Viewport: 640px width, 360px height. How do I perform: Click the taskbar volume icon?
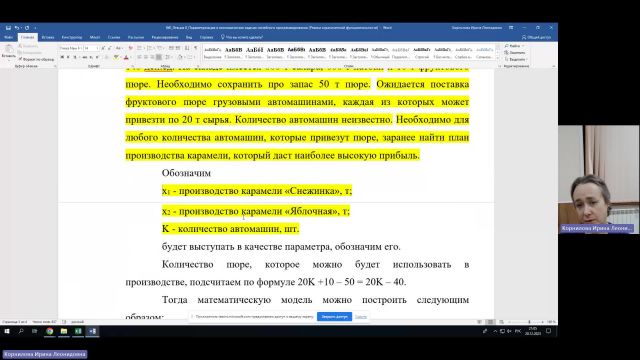click(509, 331)
